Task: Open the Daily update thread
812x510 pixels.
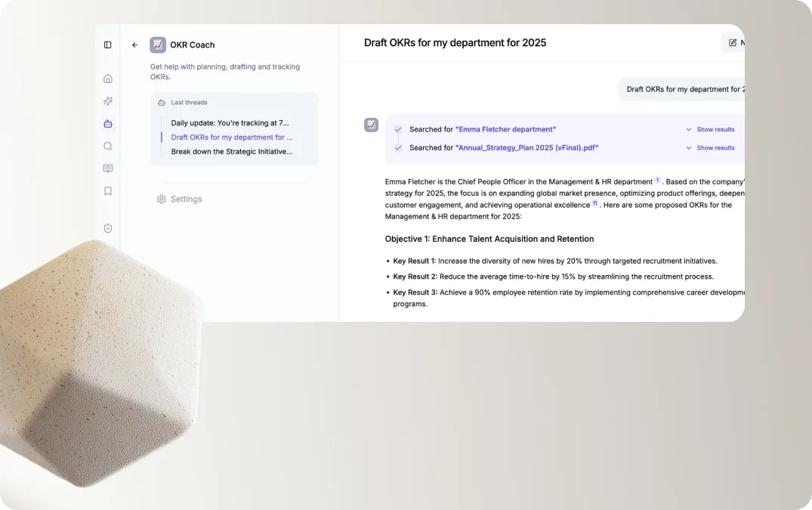Action: [x=230, y=122]
